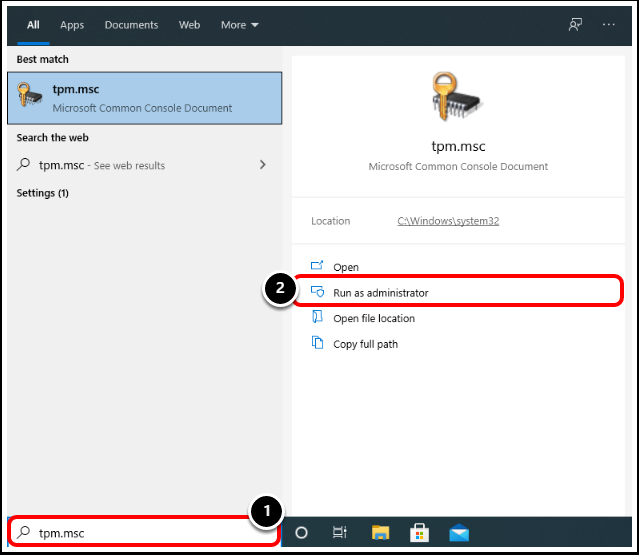
Task: Click the Search the web heading
Action: click(x=52, y=137)
